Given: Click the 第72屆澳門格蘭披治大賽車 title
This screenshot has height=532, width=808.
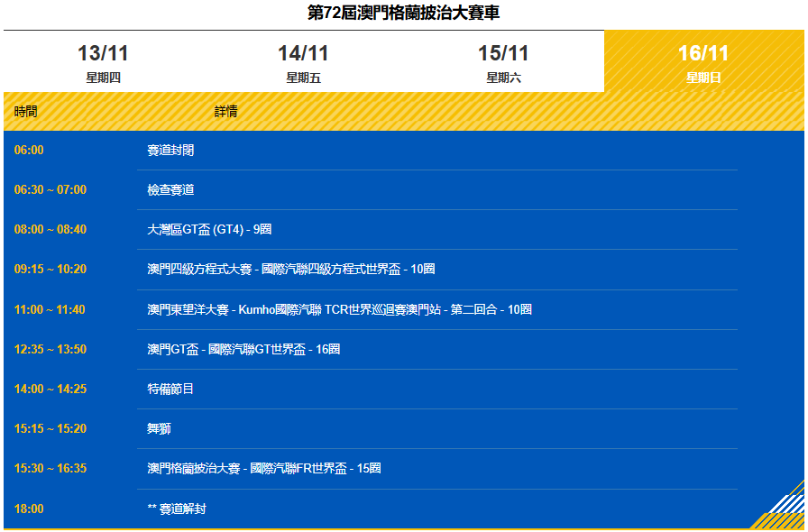Looking at the screenshot, I should coord(403,13).
